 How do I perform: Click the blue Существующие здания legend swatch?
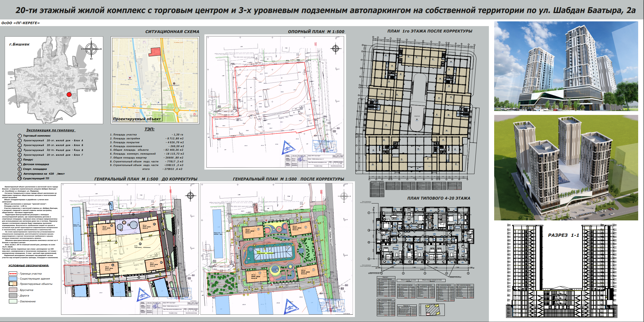pyautogui.click(x=13, y=279)
